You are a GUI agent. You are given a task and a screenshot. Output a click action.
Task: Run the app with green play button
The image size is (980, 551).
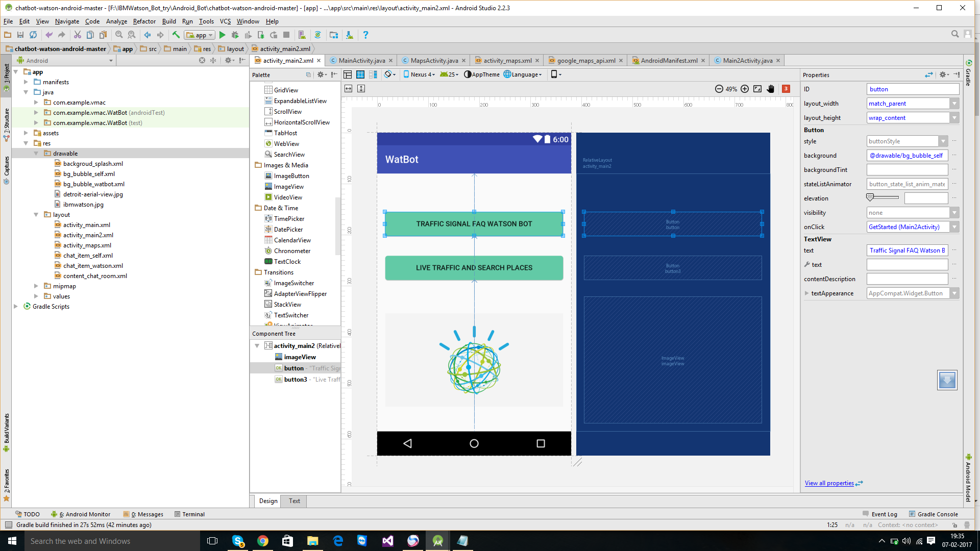222,35
